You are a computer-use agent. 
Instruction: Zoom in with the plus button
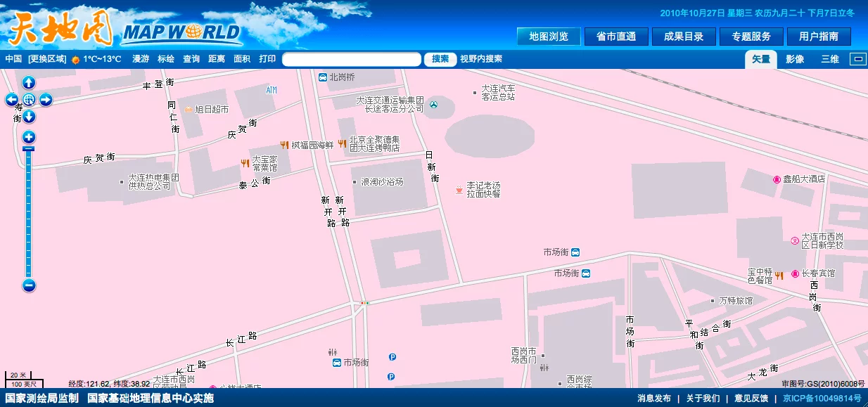point(29,137)
